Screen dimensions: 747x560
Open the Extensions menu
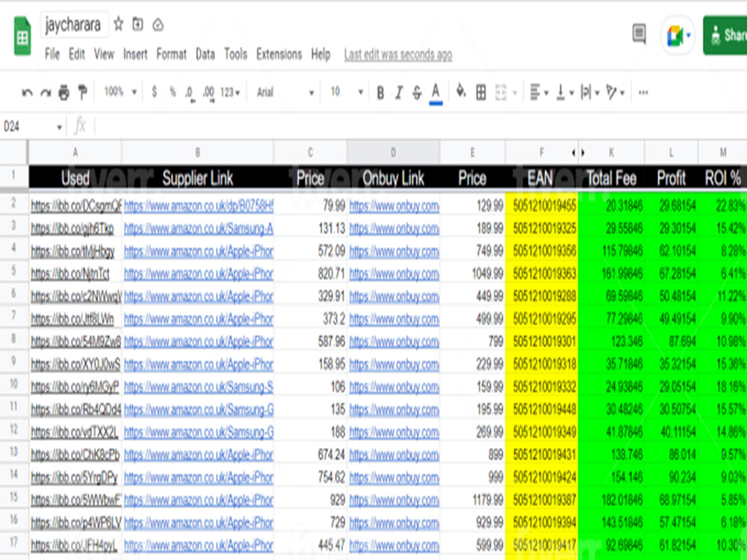[x=279, y=55]
